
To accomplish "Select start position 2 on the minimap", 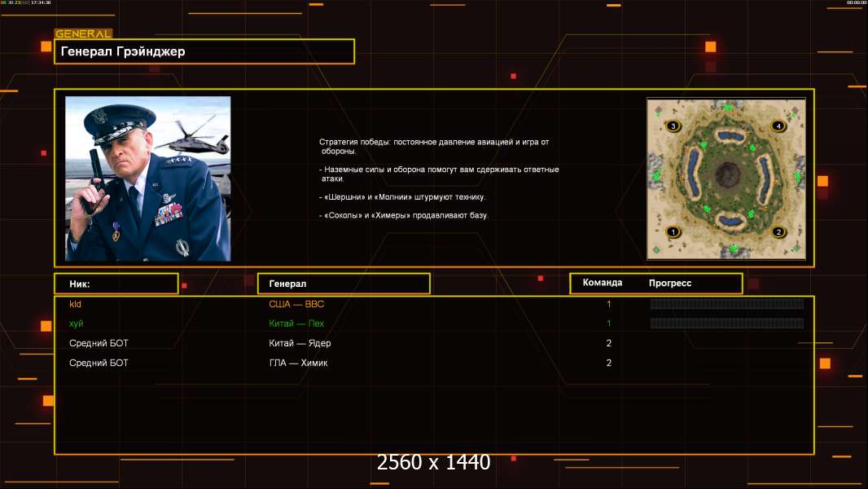I will [x=778, y=232].
